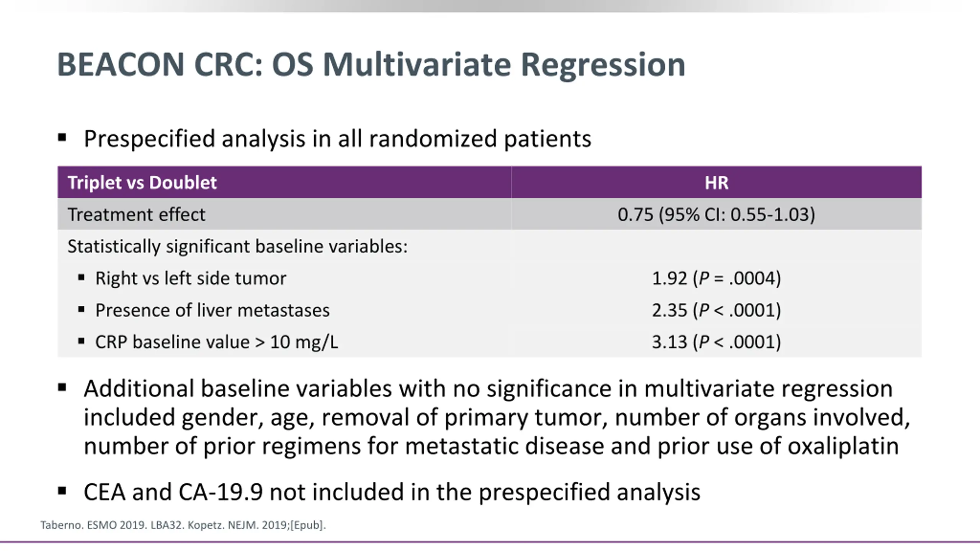Select the 'Treatment effect' row label
The width and height of the screenshot is (980, 551).
[x=136, y=214]
